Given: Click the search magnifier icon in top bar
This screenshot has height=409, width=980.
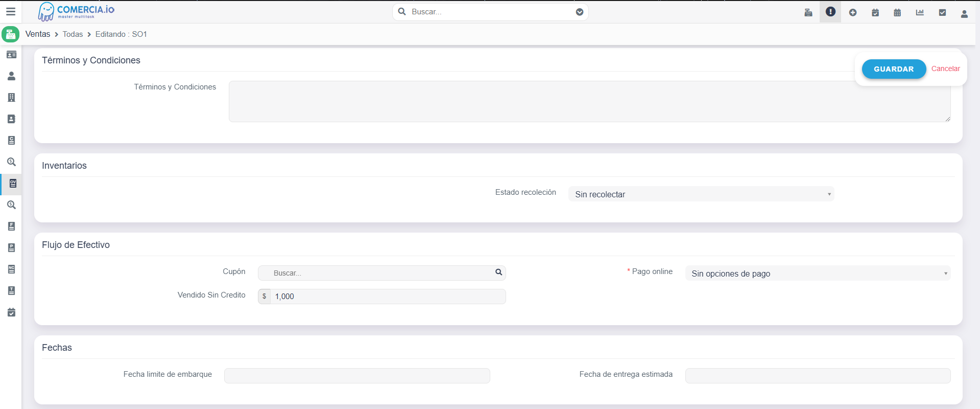Looking at the screenshot, I should point(402,11).
